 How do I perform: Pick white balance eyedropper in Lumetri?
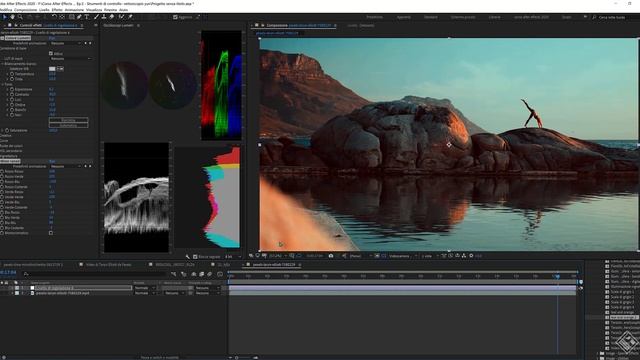click(60, 69)
